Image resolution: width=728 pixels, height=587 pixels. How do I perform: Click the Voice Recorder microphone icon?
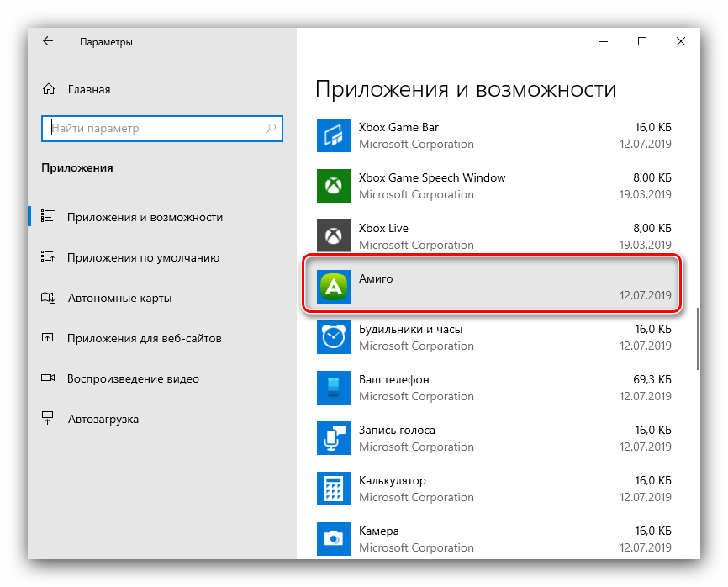point(332,438)
